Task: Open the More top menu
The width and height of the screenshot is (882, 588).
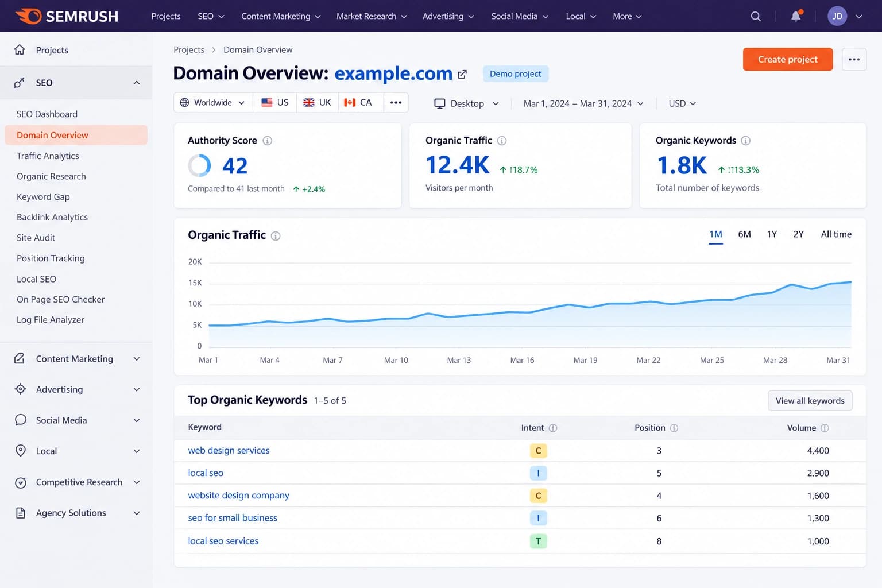Action: click(627, 16)
